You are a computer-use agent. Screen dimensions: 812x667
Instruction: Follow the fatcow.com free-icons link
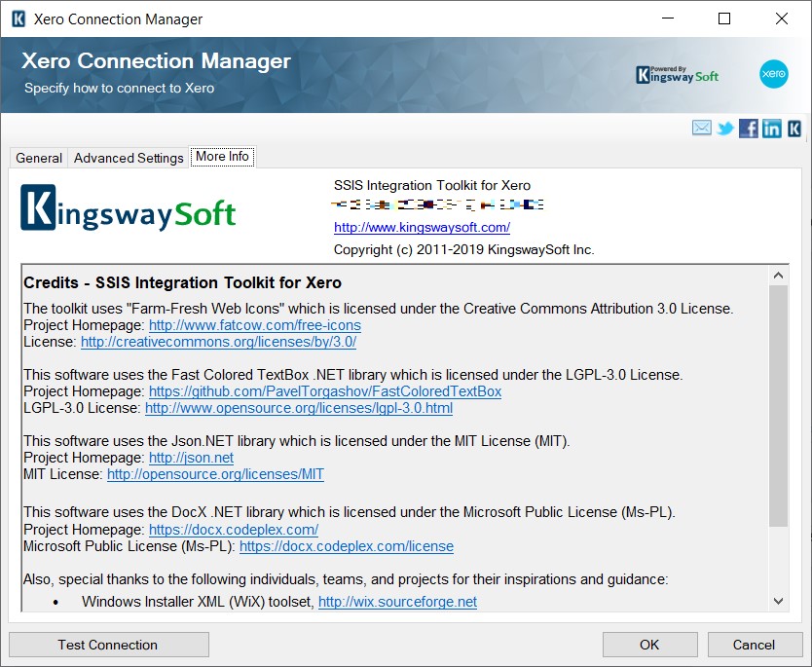(x=255, y=325)
